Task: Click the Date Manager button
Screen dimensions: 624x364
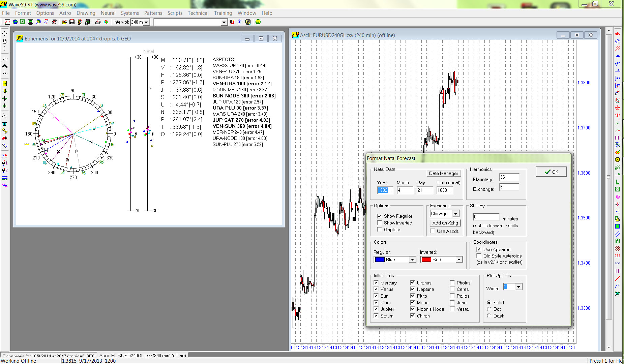Action: tap(443, 173)
